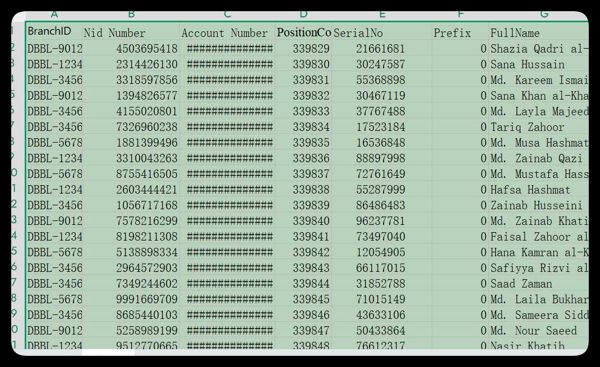Select cell with Nid 2603444421
Screen dimensions: 600x367
(x=132, y=190)
